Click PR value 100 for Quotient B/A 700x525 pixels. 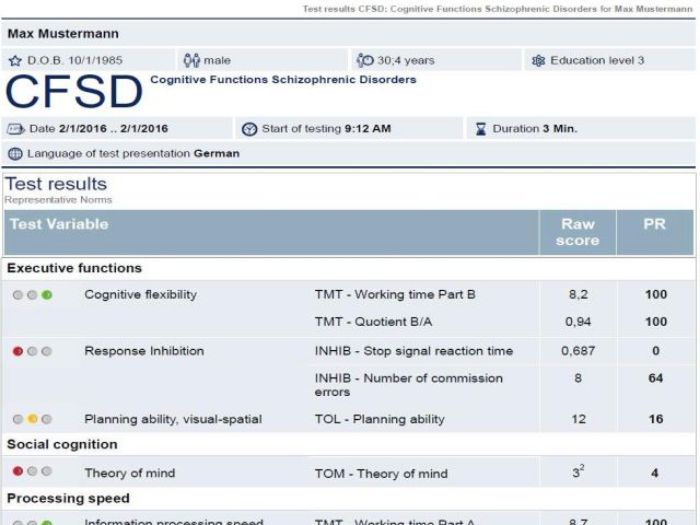coord(656,322)
